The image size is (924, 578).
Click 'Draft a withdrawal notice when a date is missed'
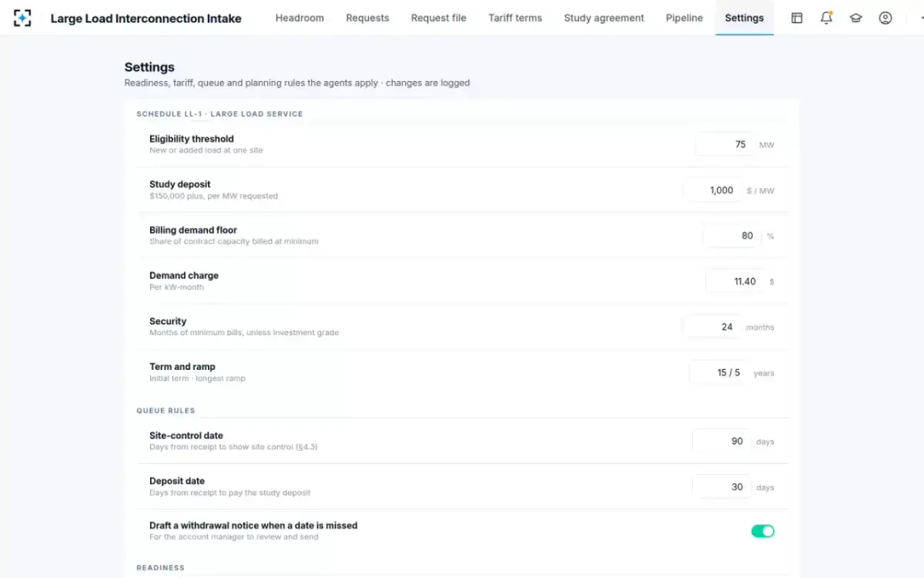click(253, 526)
